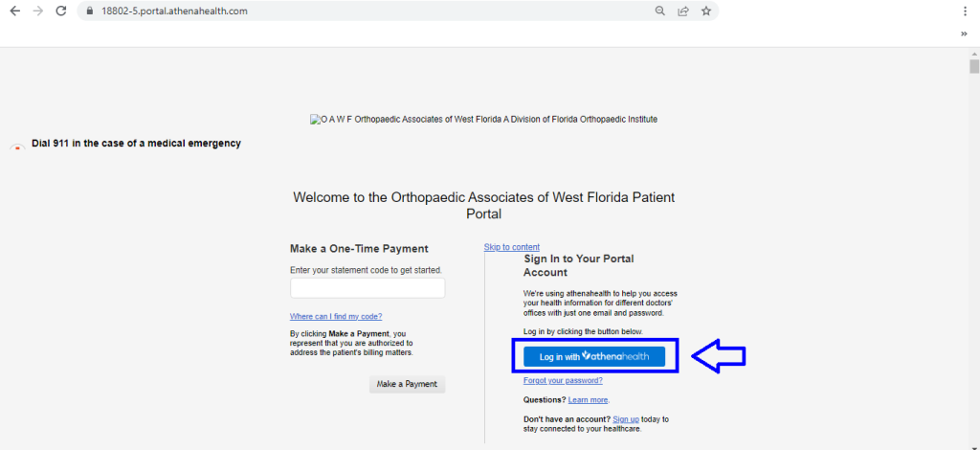This screenshot has width=980, height=450.
Task: Click 'Enter your statement code to get started.' text
Action: (x=367, y=270)
